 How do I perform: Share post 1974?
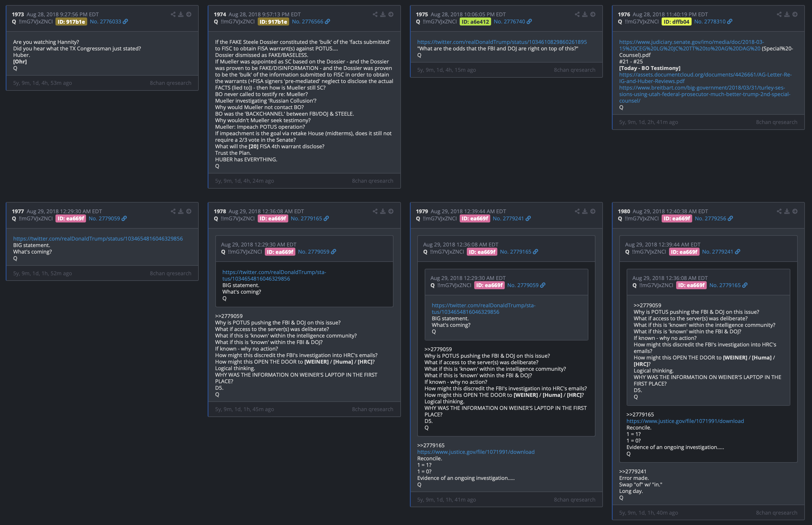click(375, 14)
